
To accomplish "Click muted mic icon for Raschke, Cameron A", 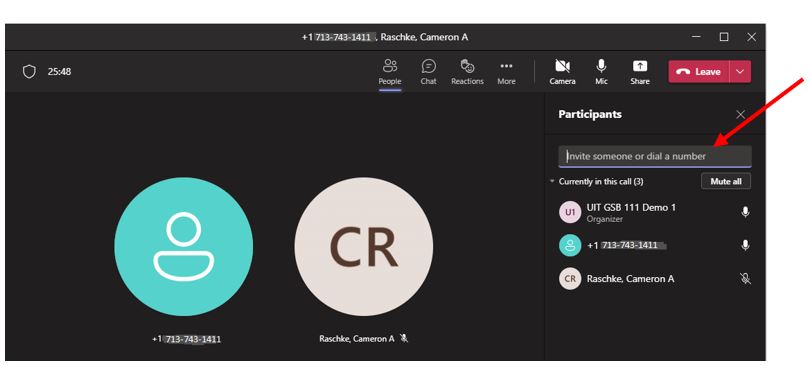I will (745, 279).
